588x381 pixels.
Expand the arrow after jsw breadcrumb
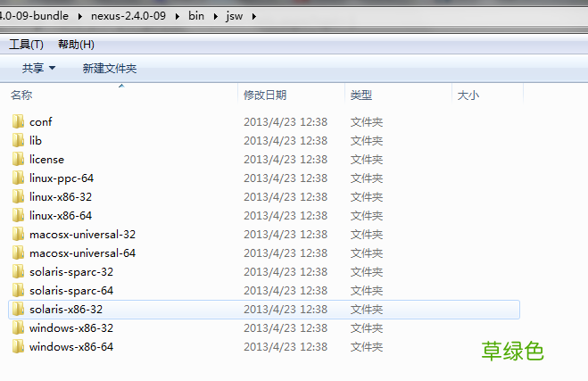tap(254, 16)
